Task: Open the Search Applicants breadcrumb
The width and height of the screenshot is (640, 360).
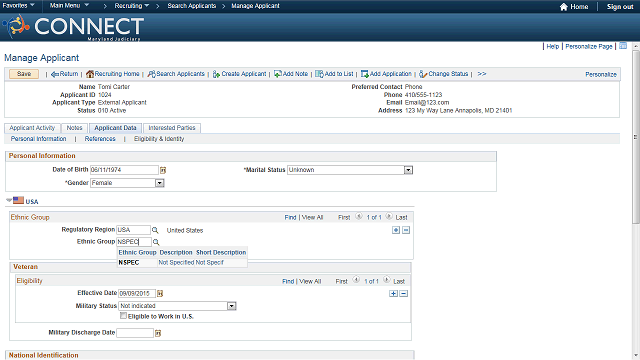Action: click(x=191, y=6)
